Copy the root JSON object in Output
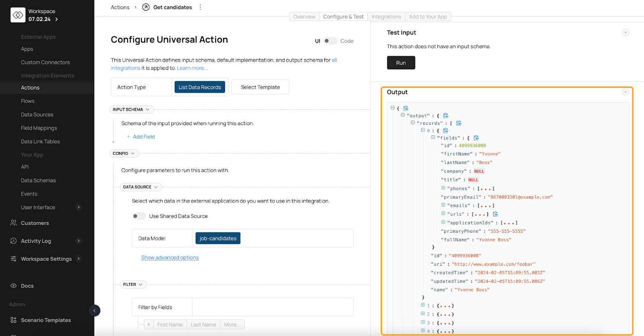 coord(406,108)
